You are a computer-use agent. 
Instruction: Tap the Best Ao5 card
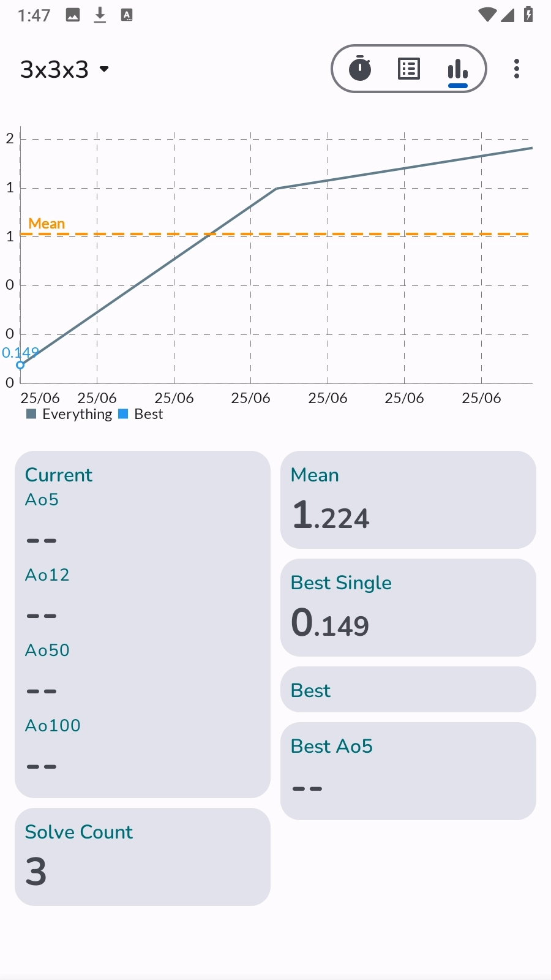click(408, 771)
